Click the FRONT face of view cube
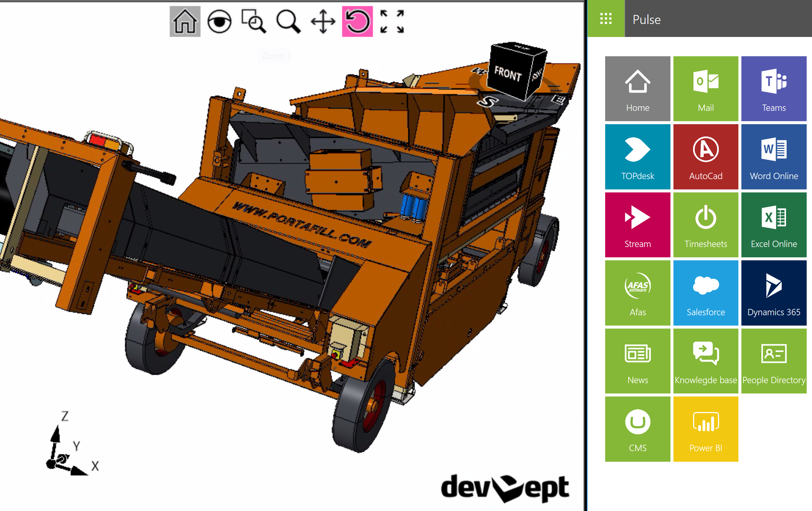The height and width of the screenshot is (511, 812). pyautogui.click(x=508, y=73)
